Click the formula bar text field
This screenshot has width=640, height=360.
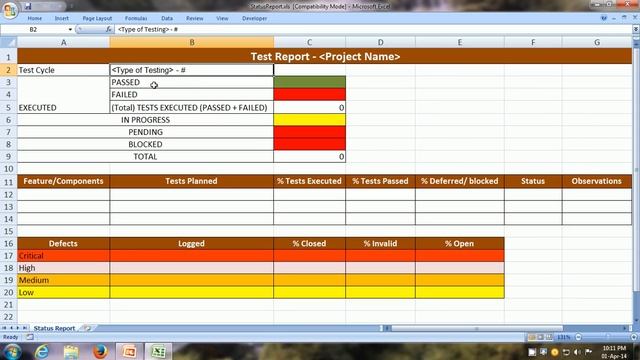[373, 29]
